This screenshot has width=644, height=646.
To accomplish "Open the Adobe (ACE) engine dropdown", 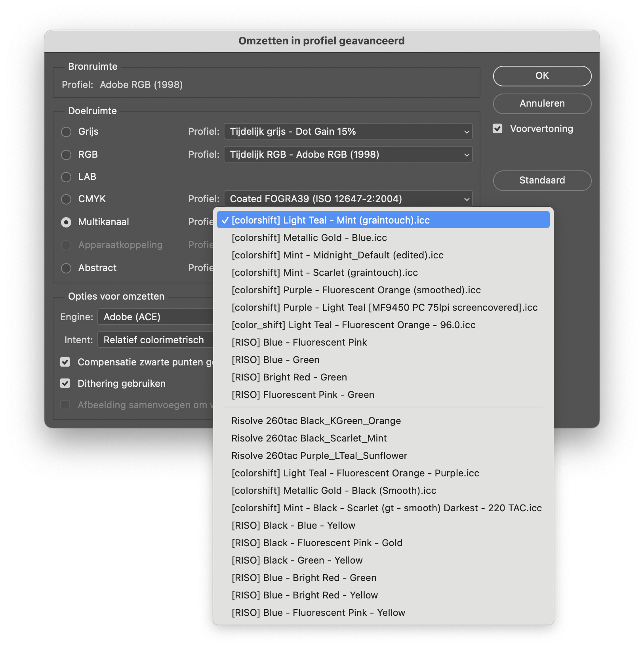I will click(155, 317).
